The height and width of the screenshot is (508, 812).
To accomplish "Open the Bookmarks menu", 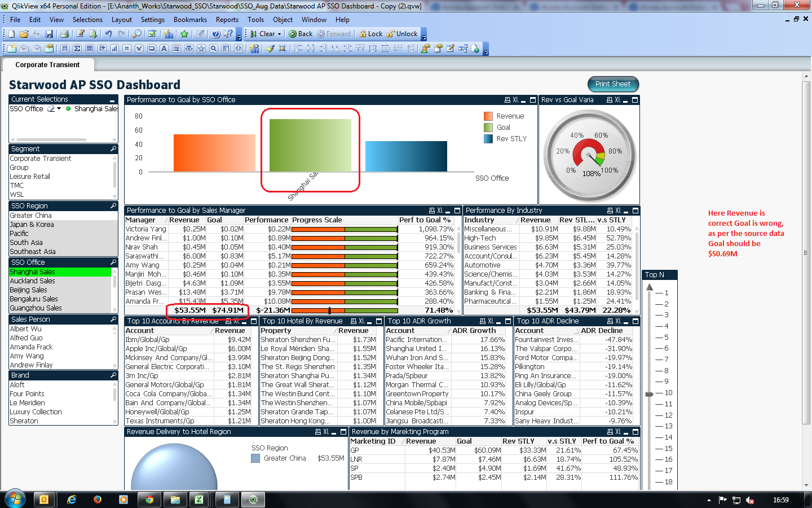I will click(190, 20).
